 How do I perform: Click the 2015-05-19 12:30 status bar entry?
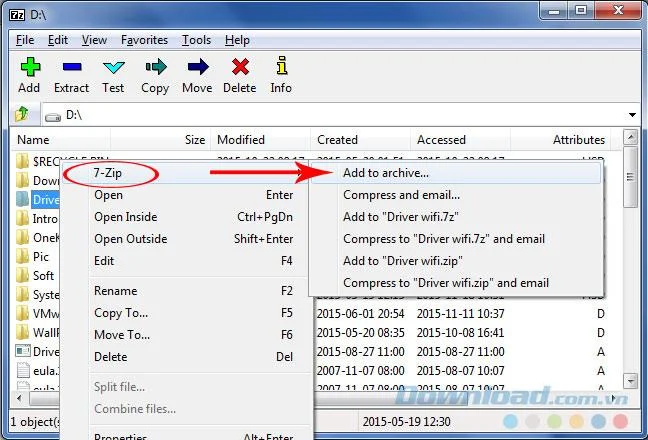click(406, 421)
